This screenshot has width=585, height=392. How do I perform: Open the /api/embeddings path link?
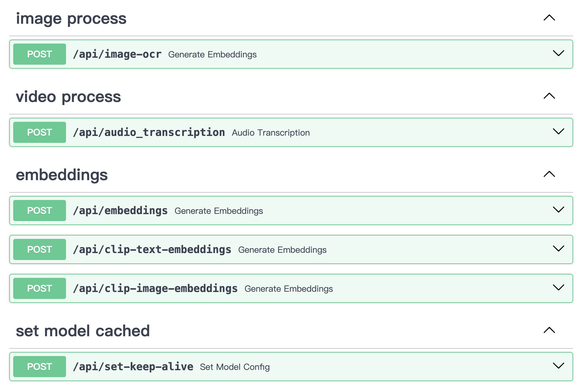(x=120, y=211)
